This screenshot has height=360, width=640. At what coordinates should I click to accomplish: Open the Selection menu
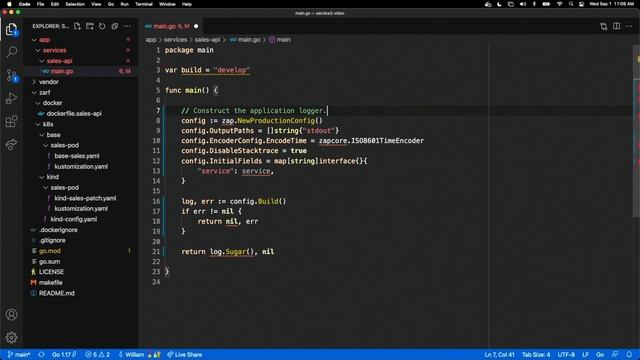click(75, 4)
